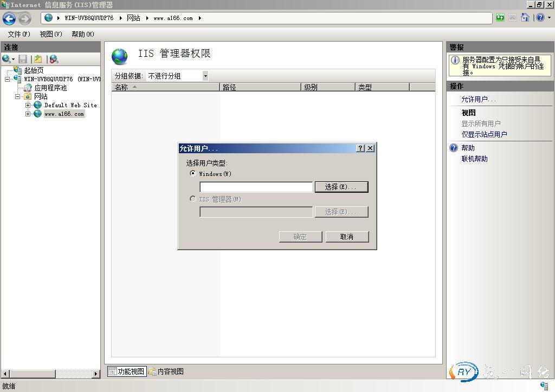
Task: Collapse the 网站 tree node
Action: (x=18, y=96)
